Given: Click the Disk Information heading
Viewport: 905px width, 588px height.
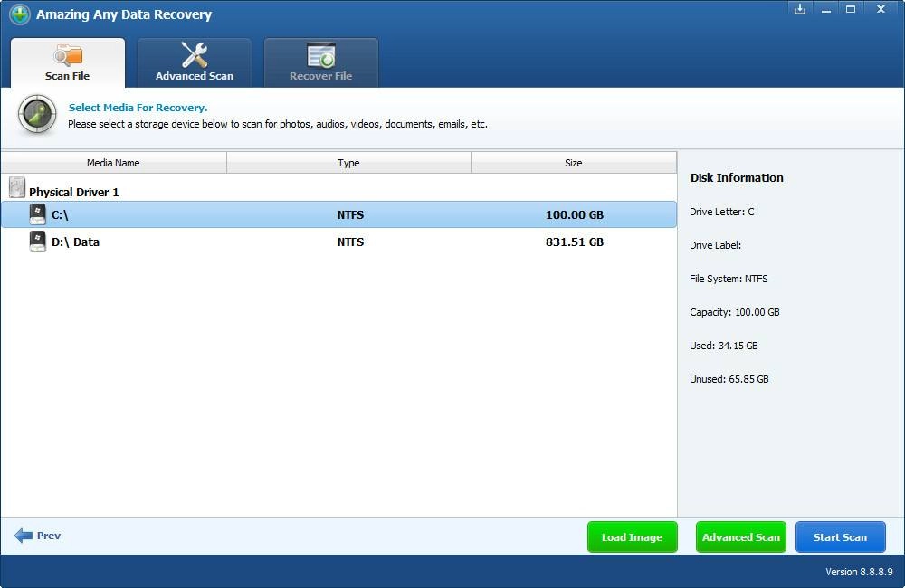Looking at the screenshot, I should tap(737, 177).
